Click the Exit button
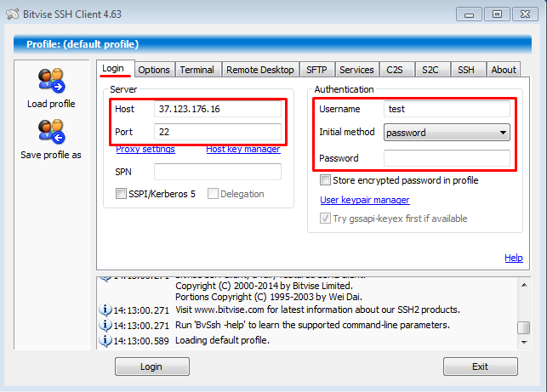The height and width of the screenshot is (392, 547). [481, 366]
